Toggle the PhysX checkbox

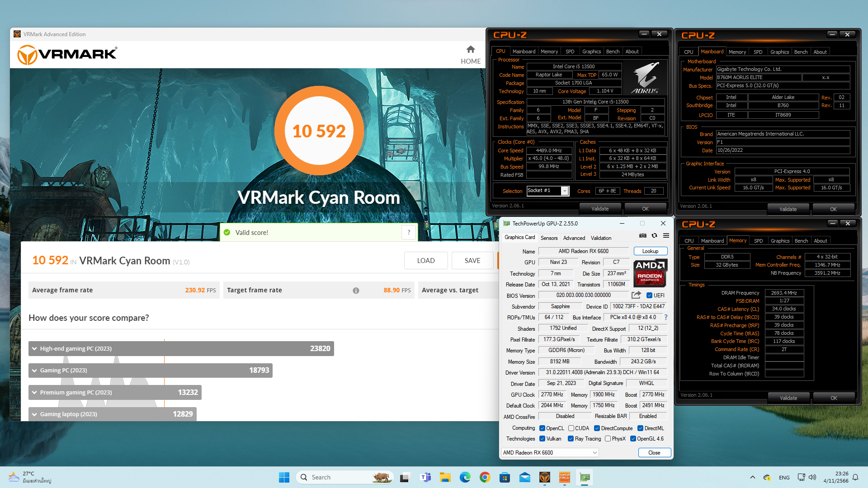[x=608, y=439]
